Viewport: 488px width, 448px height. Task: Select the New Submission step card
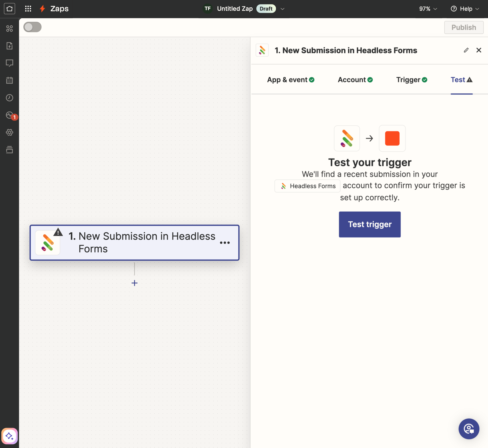tap(134, 243)
